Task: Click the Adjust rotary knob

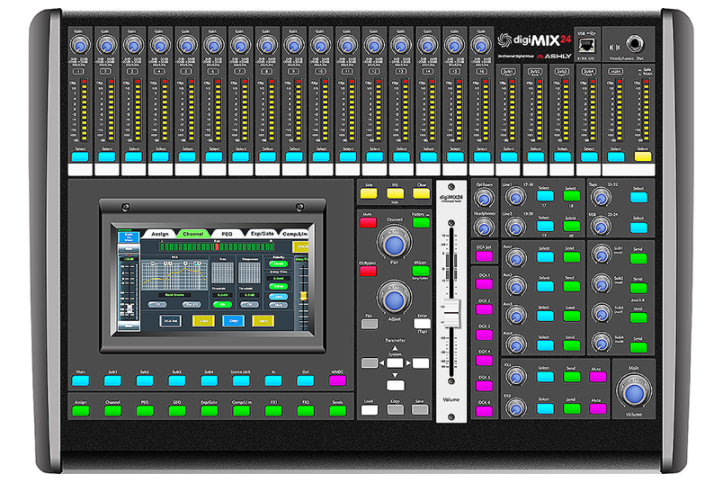Action: click(x=394, y=299)
